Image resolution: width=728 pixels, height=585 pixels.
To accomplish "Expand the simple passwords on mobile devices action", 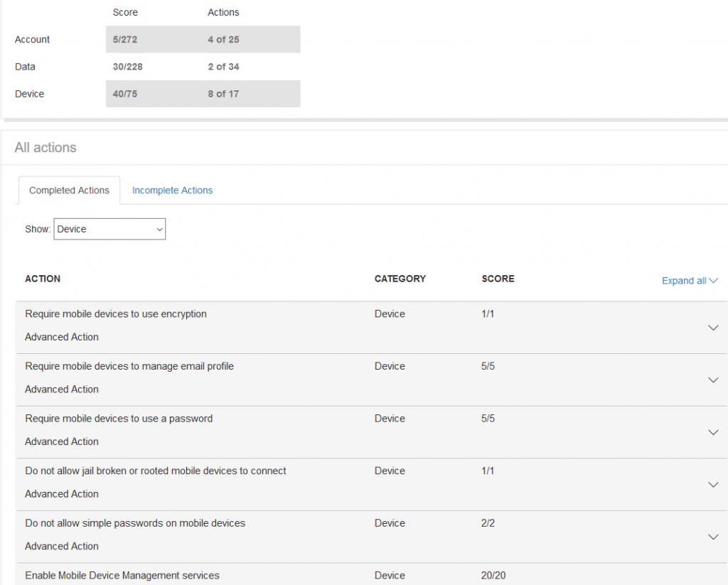I will click(713, 537).
